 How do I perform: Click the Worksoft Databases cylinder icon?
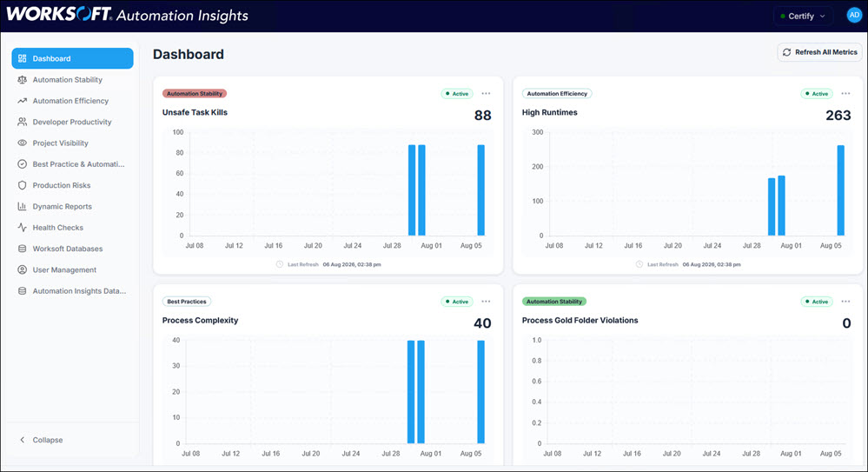click(x=22, y=249)
